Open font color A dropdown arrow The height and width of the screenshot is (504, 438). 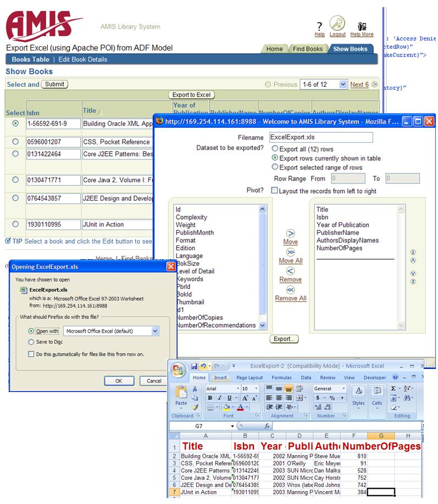coord(247,407)
